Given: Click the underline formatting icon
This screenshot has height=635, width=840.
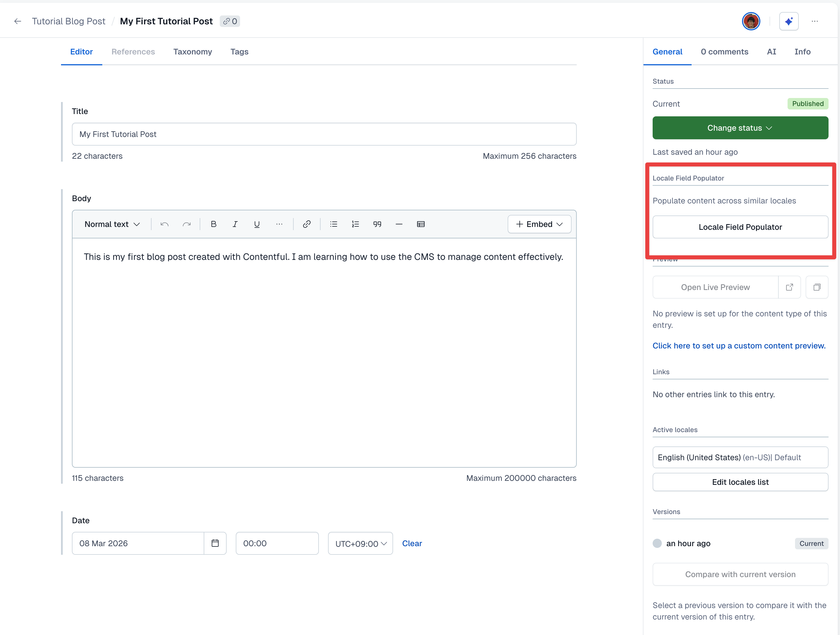Looking at the screenshot, I should (x=257, y=224).
